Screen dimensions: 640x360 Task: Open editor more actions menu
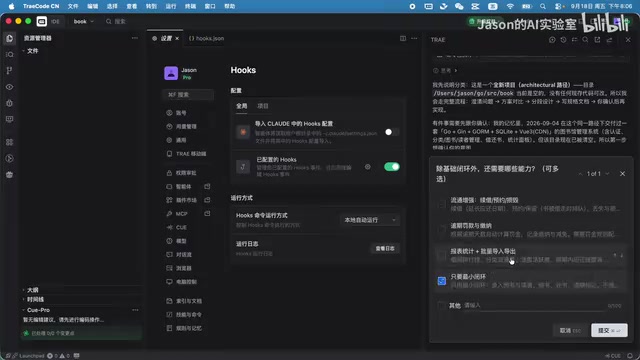pyautogui.click(x=414, y=38)
